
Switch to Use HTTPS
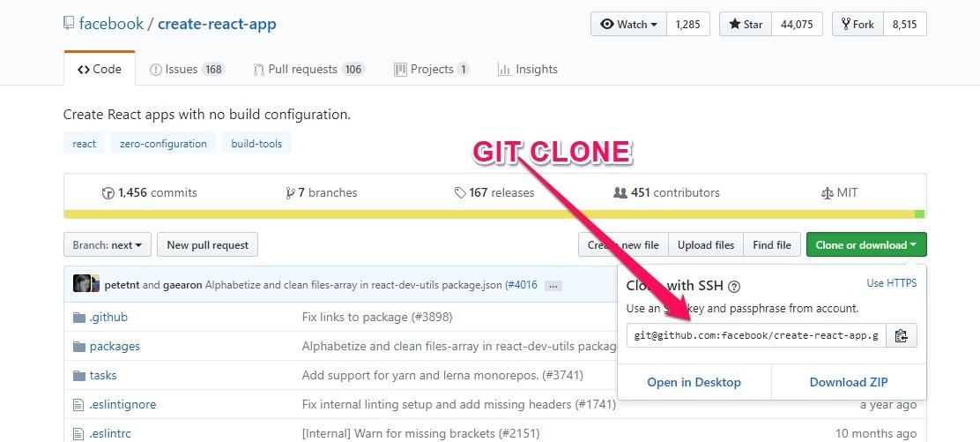(x=892, y=283)
